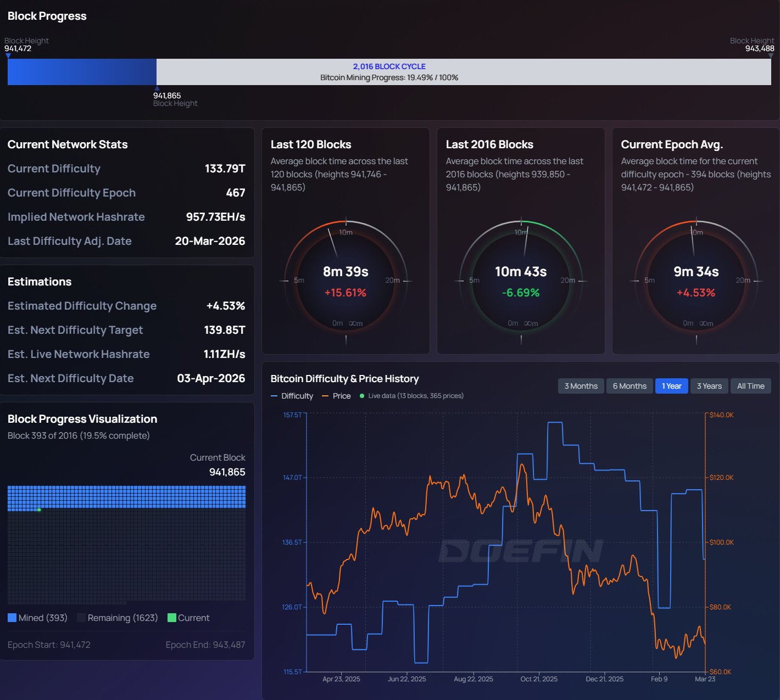This screenshot has height=700, width=780.
Task: Toggle the Price series in chart legend
Action: (x=336, y=396)
